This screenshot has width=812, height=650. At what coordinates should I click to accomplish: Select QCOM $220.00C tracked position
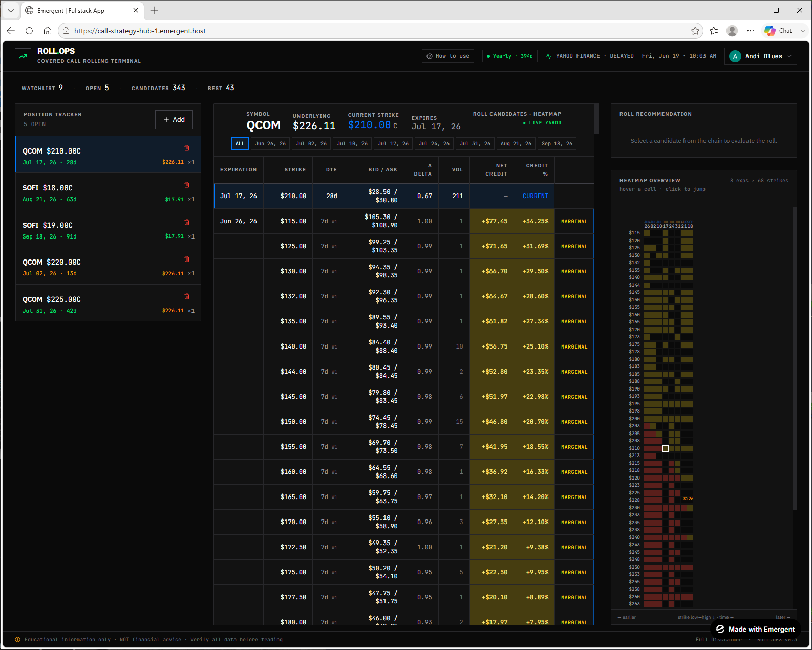click(108, 266)
